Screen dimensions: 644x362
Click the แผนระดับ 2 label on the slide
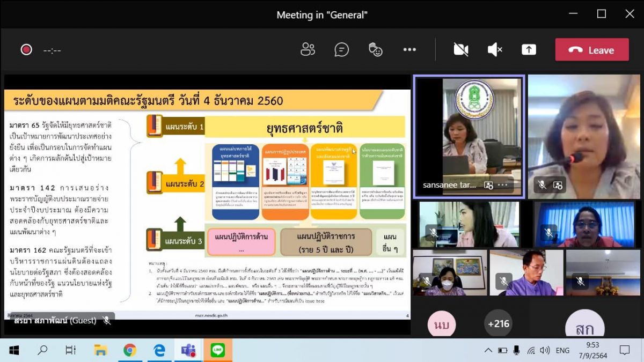(x=184, y=184)
